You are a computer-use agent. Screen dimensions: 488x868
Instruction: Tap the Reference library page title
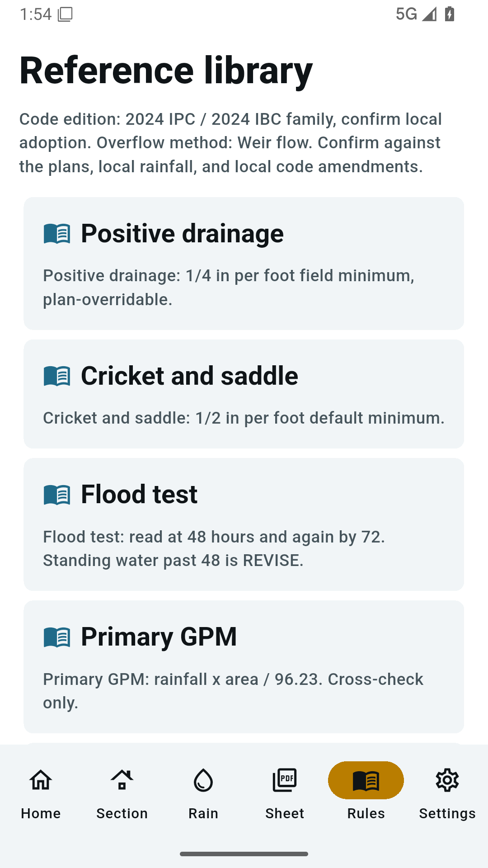point(166,71)
